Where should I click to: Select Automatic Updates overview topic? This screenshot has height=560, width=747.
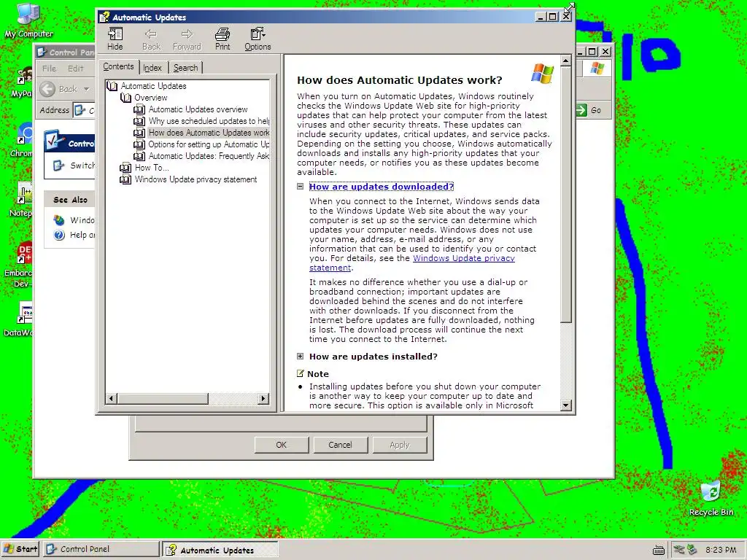[198, 109]
